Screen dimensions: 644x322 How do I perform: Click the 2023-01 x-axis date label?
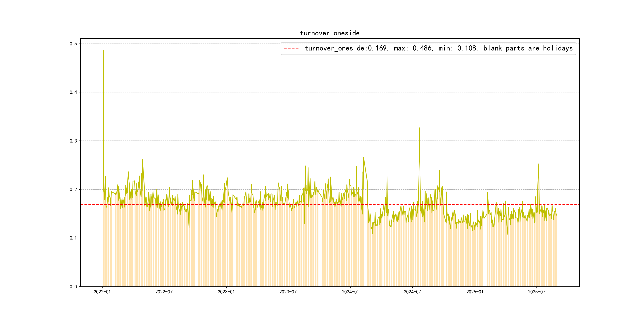(x=226, y=292)
